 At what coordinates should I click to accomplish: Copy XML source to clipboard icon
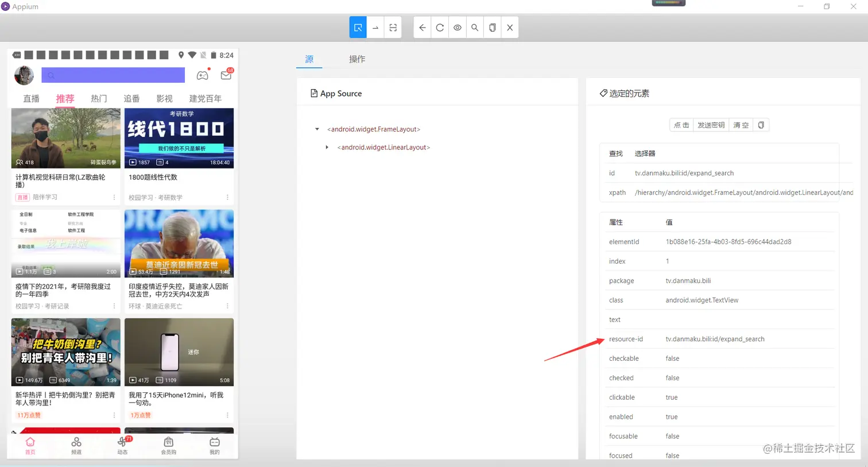493,28
